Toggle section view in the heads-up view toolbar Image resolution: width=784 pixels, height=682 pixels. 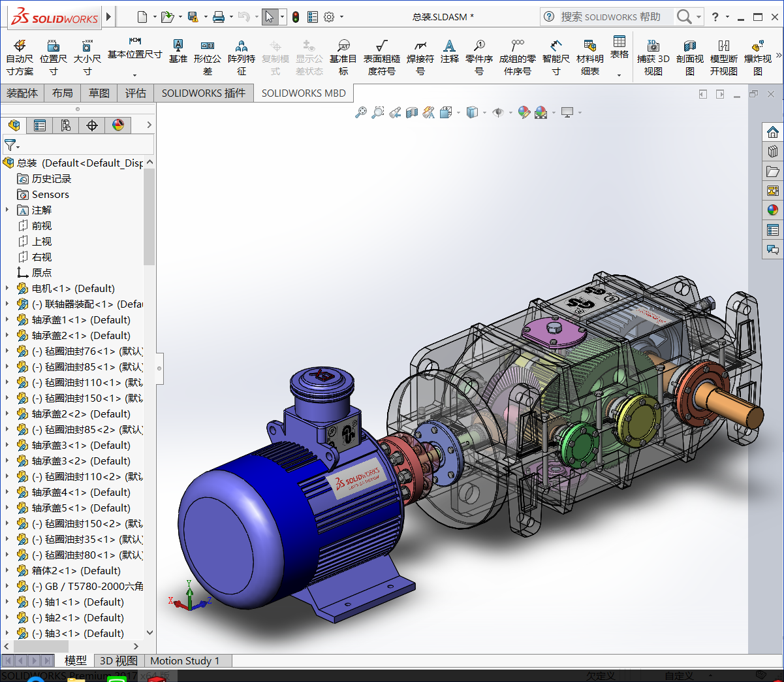point(412,112)
